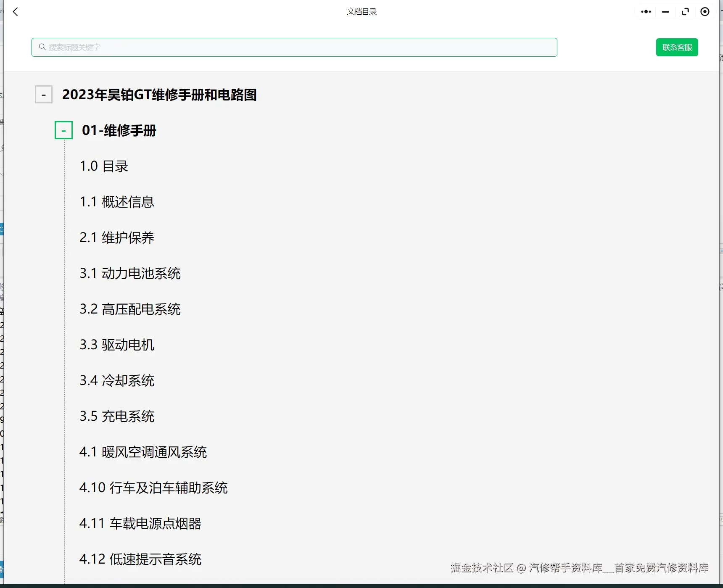Viewport: 723px width, 588px height.
Task: Focus the title keyword search field
Action: [x=294, y=47]
